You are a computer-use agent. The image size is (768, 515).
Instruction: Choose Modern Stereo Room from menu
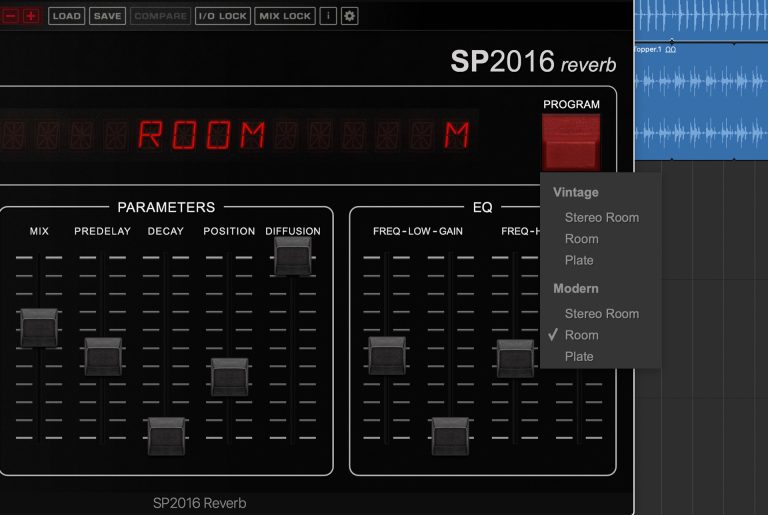601,313
